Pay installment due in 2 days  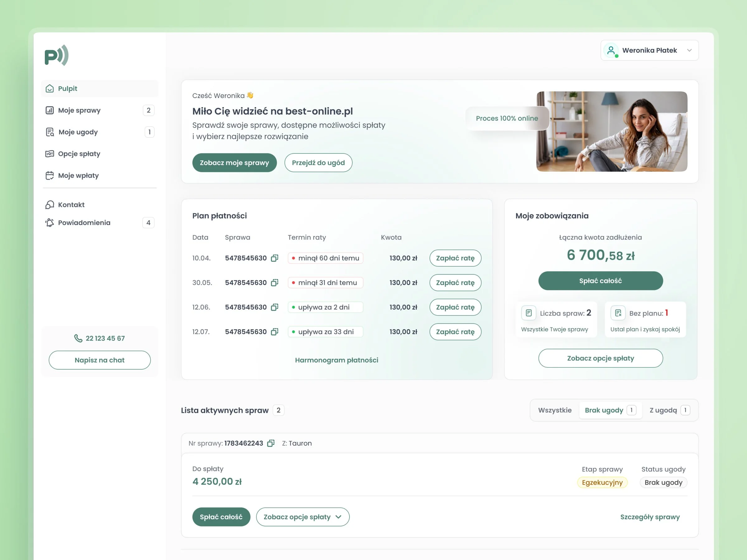pyautogui.click(x=455, y=307)
